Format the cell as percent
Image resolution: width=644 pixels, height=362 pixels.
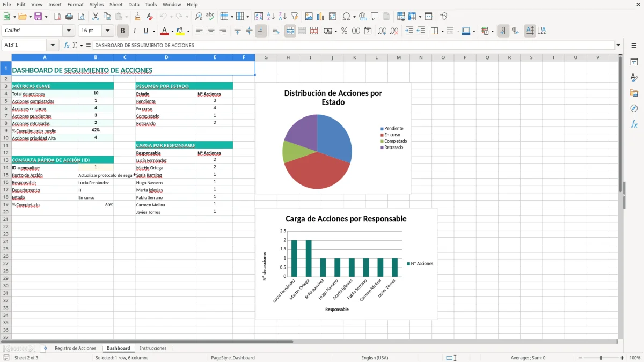(345, 31)
